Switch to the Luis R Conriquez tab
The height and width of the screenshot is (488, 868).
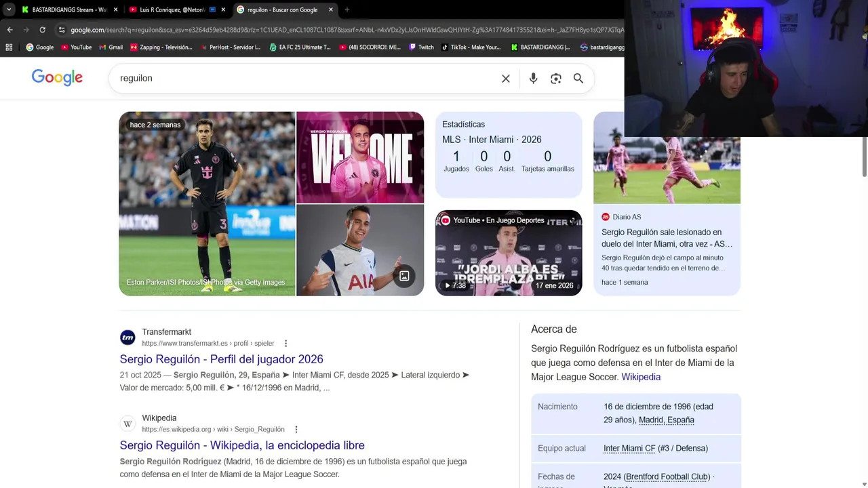(176, 9)
